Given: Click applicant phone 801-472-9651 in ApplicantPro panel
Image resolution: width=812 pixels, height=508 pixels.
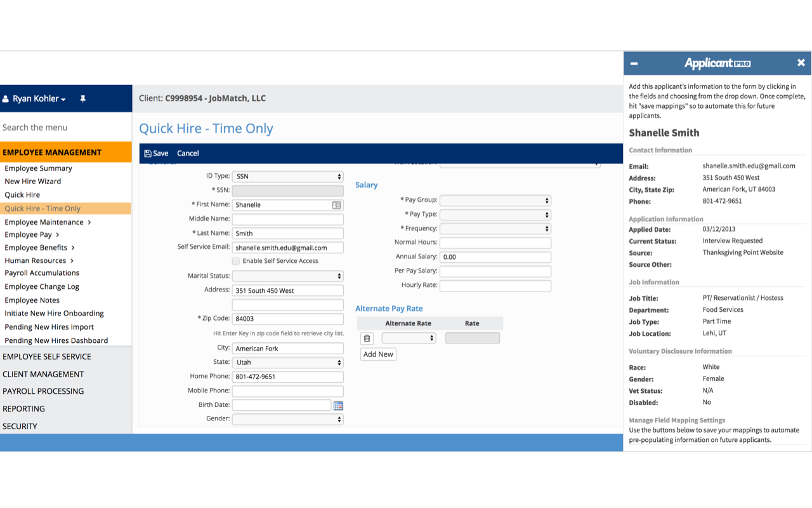Looking at the screenshot, I should point(722,201).
